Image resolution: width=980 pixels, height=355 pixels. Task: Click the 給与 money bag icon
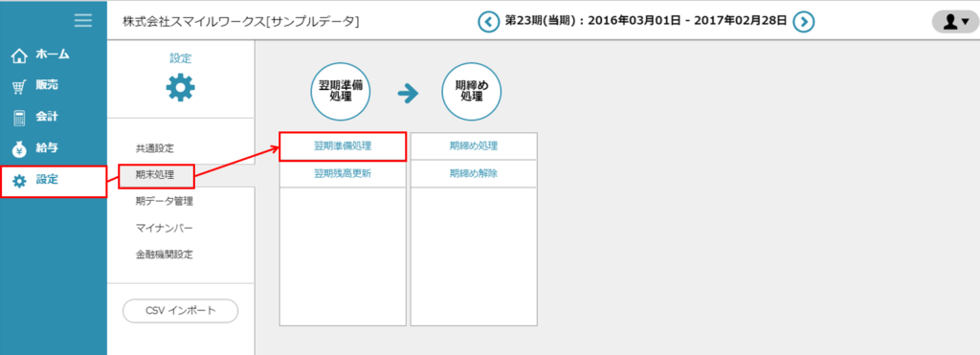click(x=20, y=149)
